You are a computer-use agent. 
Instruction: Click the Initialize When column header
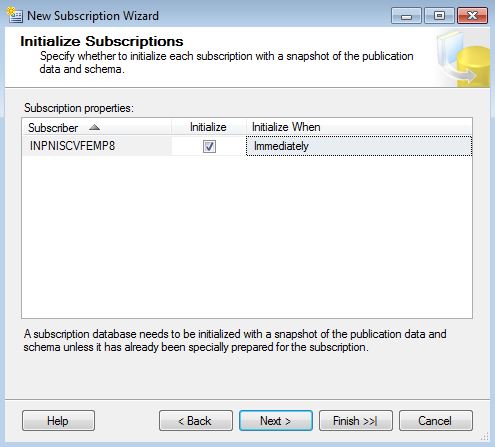click(x=359, y=127)
